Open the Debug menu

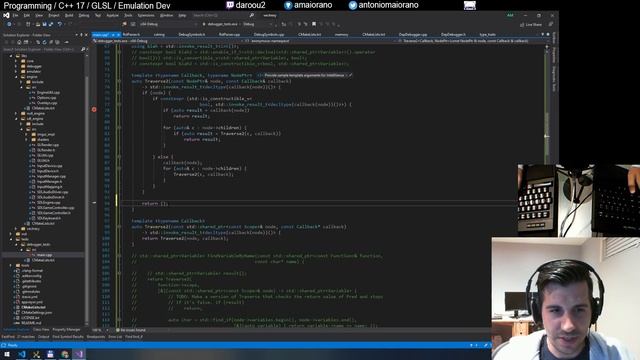[84, 16]
